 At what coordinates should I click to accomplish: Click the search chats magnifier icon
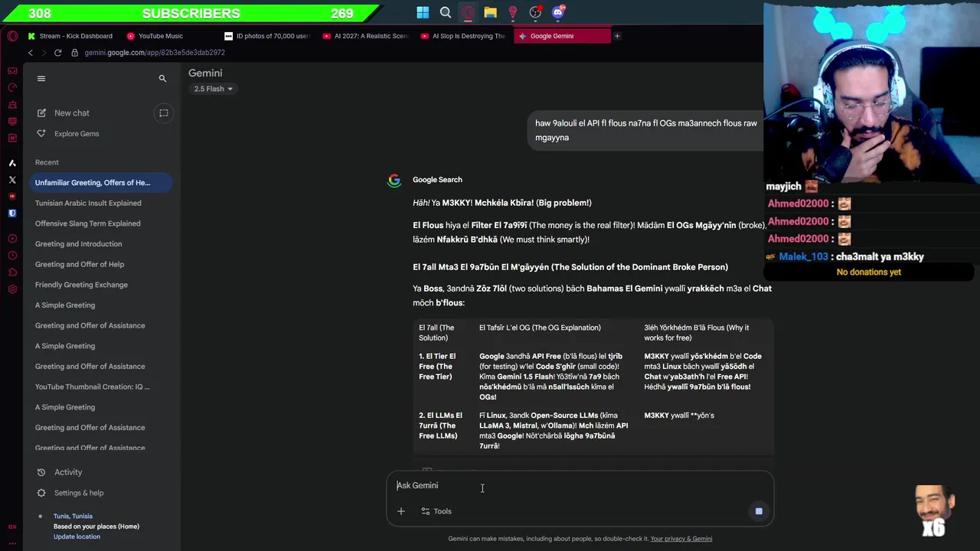(162, 78)
